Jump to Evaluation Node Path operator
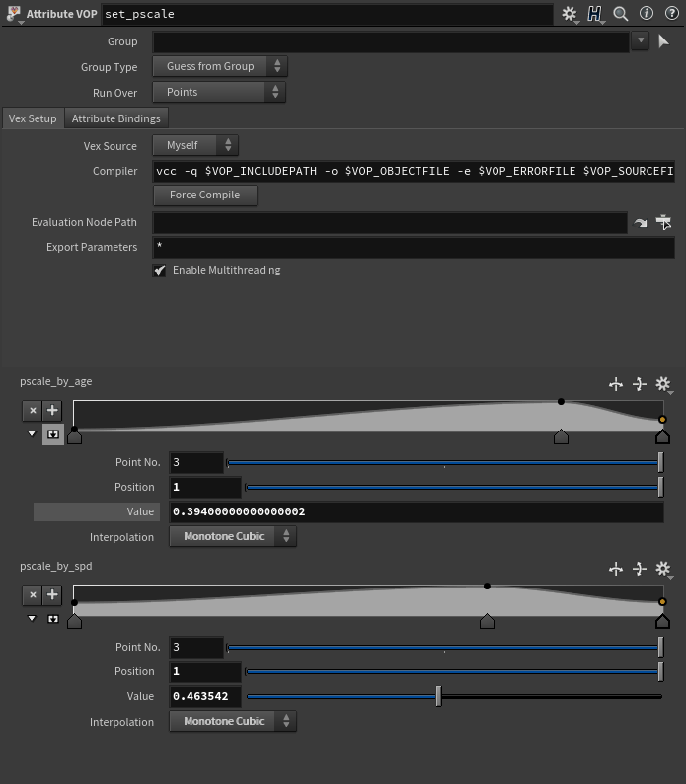This screenshot has height=784, width=686. (641, 222)
